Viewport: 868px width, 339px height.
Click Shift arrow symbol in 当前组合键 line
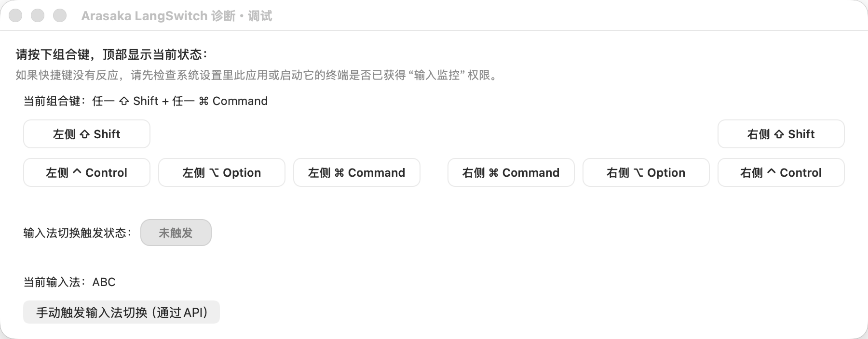(x=124, y=101)
